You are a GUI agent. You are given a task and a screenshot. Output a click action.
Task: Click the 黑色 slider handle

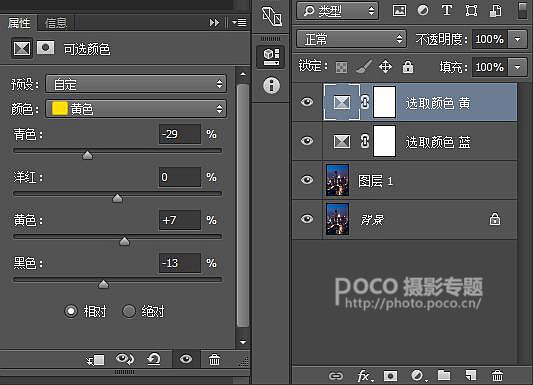pos(103,284)
